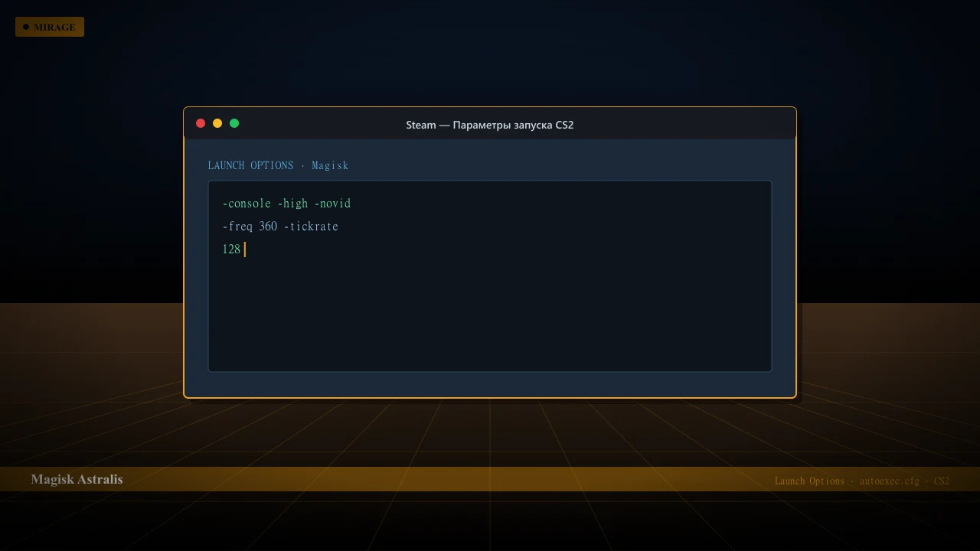
Task: Click the red close window button
Action: click(x=201, y=123)
